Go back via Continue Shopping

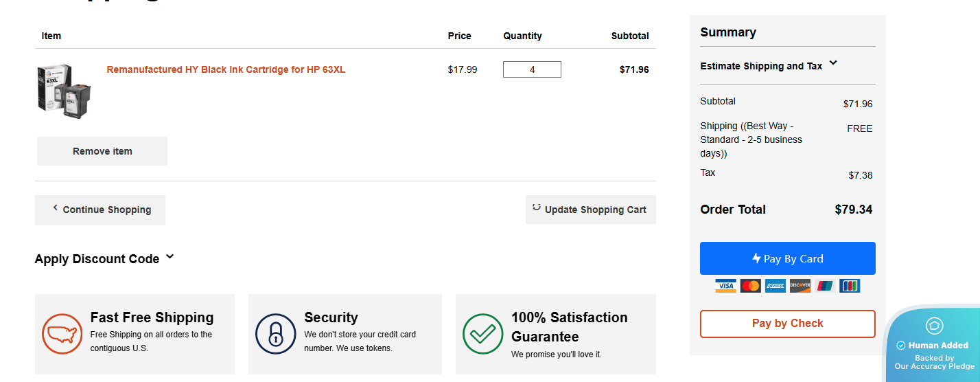point(100,210)
